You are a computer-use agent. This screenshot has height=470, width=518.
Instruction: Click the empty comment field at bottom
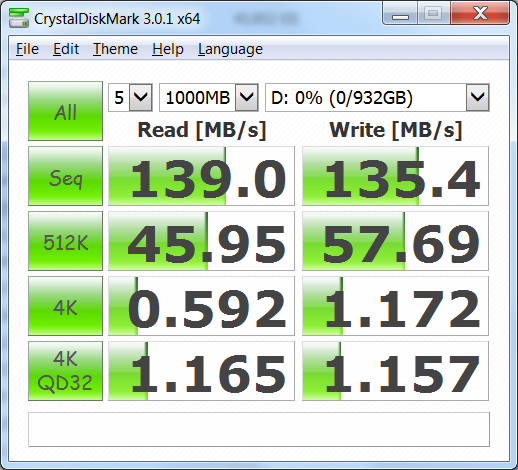point(259,429)
